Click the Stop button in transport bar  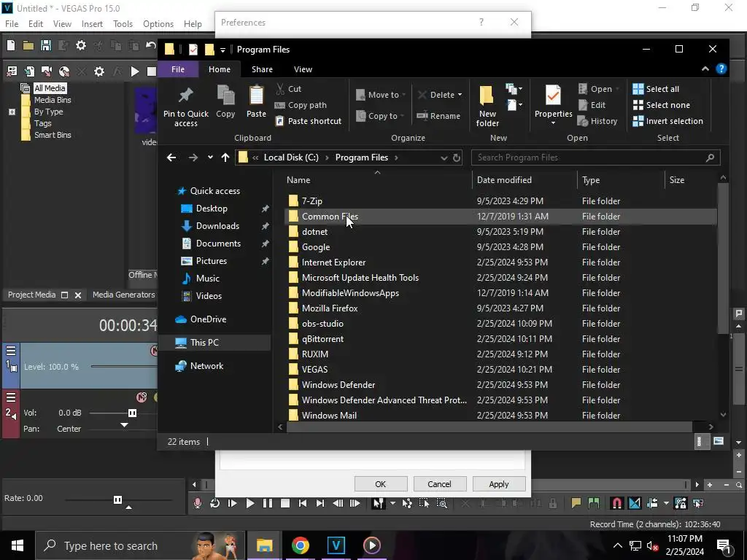click(x=285, y=503)
